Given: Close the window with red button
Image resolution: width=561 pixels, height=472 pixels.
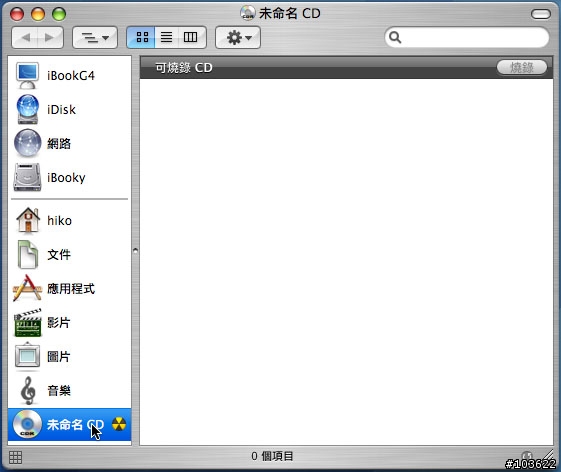Looking at the screenshot, I should (x=16, y=14).
